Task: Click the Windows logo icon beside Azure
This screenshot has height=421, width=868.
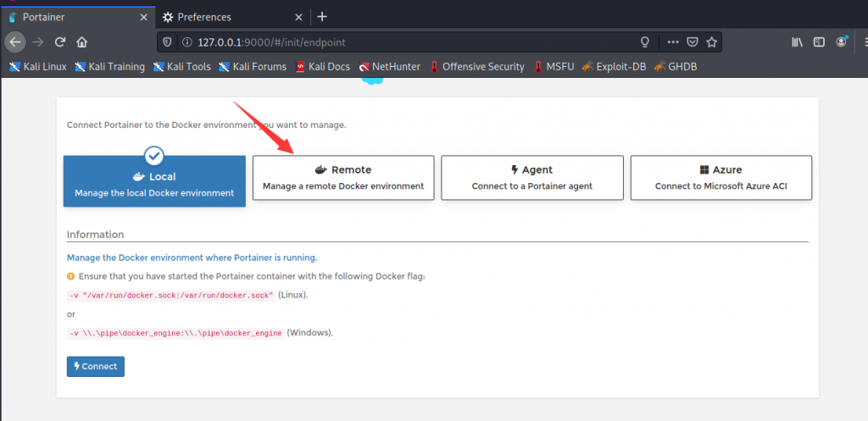Action: coord(704,169)
